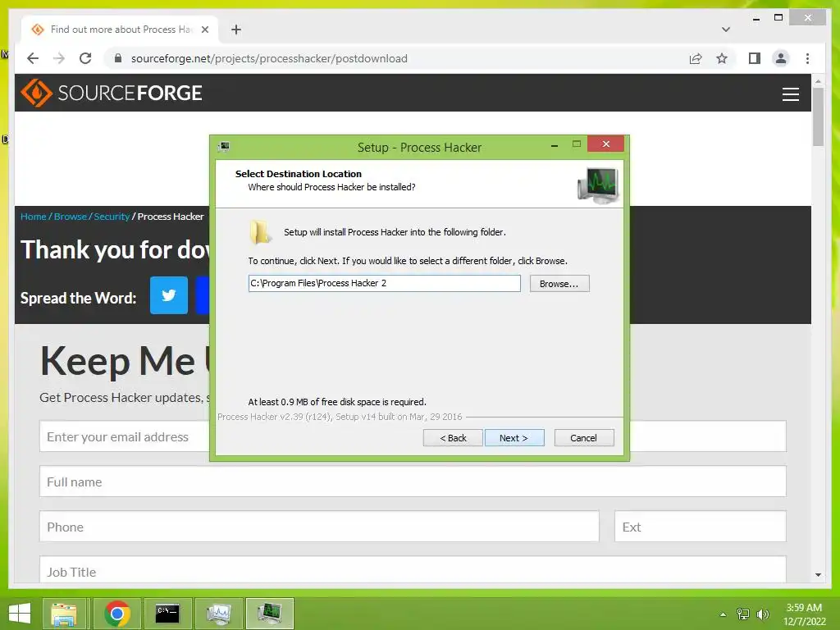Cancel the Process Hacker setup
This screenshot has height=630, width=840.
583,438
